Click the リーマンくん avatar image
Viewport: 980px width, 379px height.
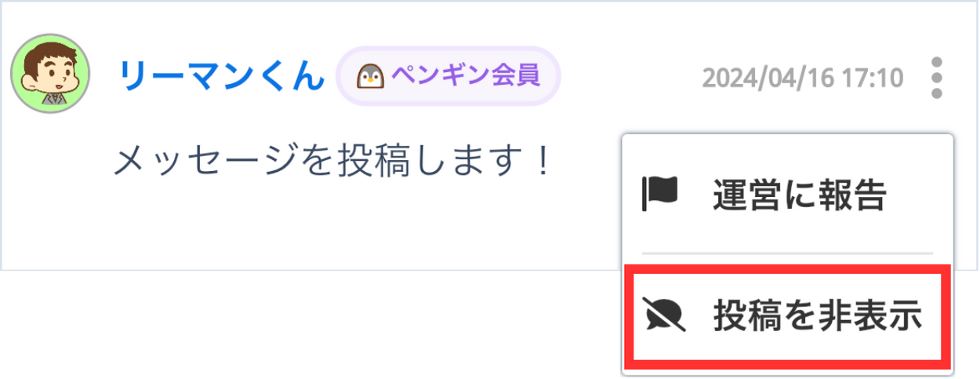[x=50, y=73]
